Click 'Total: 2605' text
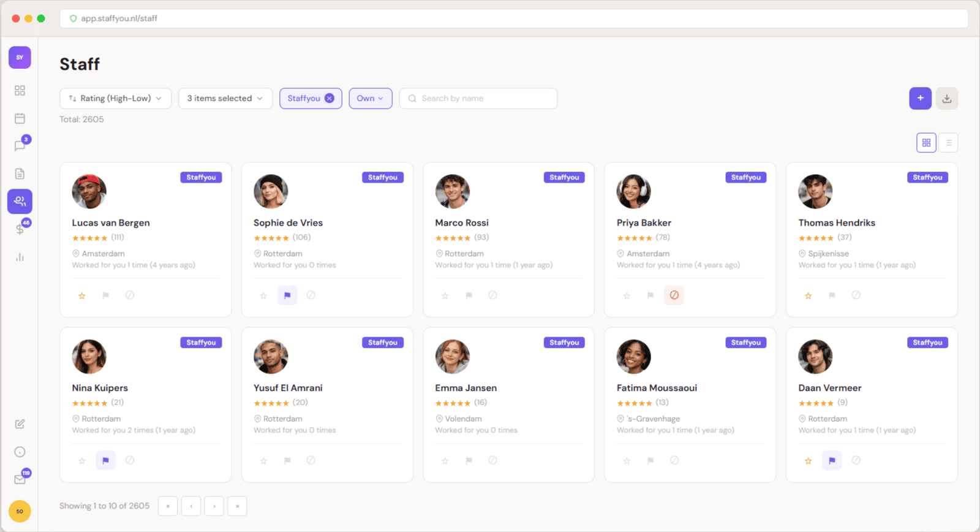The width and height of the screenshot is (980, 532). (81, 120)
